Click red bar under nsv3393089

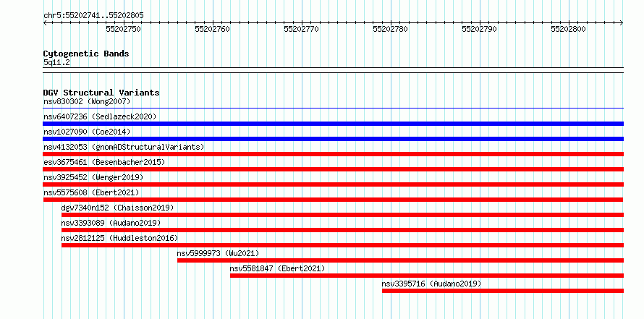point(342,230)
